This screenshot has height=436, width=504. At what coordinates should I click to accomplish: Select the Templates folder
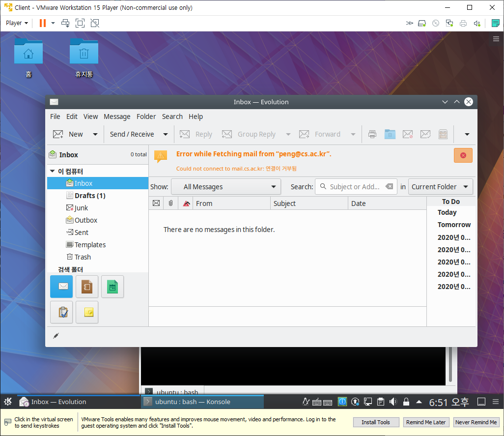coord(98,245)
